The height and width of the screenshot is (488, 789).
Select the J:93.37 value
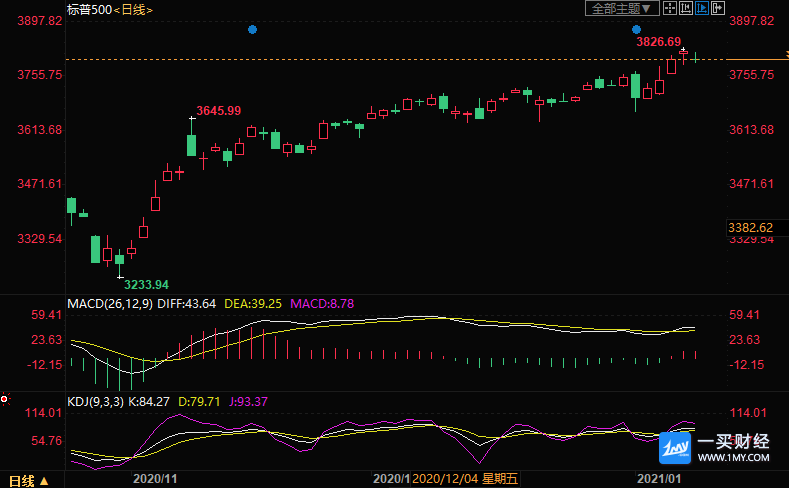[249, 401]
